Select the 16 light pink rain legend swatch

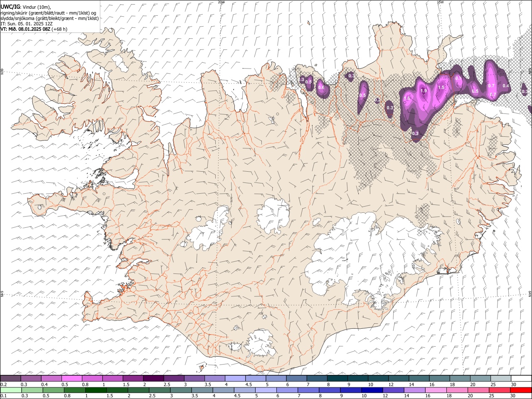(436, 390)
